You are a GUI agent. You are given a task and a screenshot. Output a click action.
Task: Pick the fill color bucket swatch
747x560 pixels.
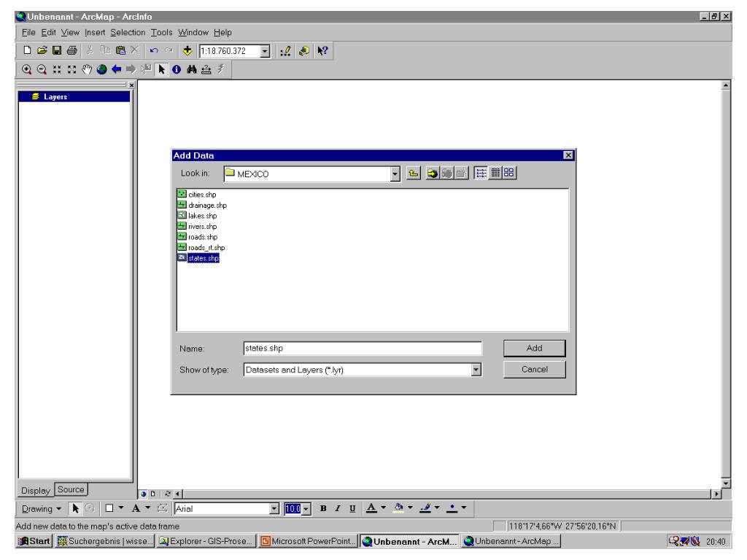(x=398, y=508)
